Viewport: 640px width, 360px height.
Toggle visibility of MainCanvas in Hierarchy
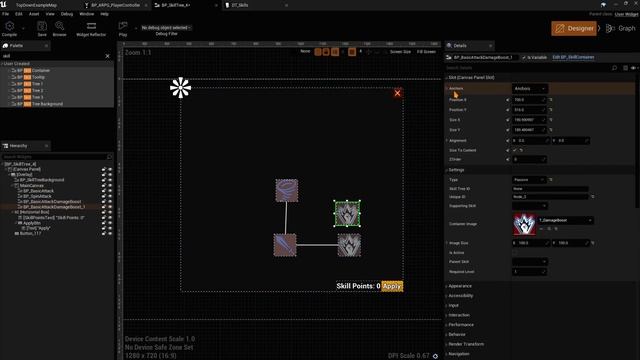(x=110, y=185)
